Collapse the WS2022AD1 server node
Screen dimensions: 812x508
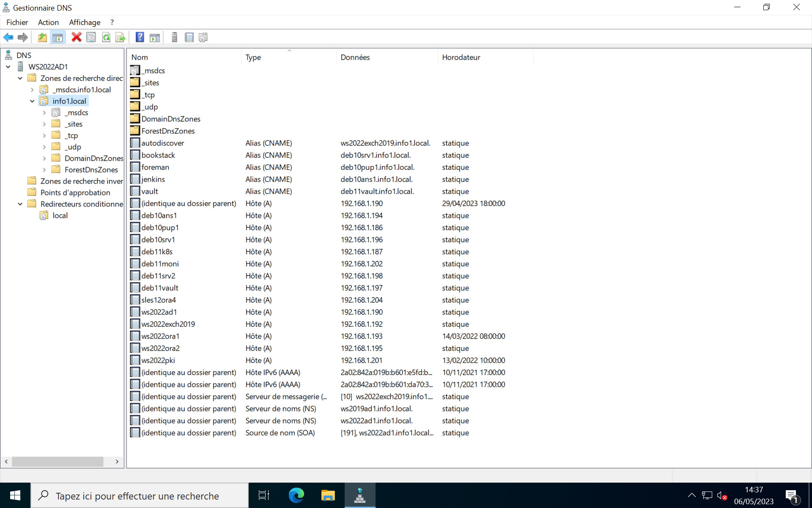pos(8,67)
